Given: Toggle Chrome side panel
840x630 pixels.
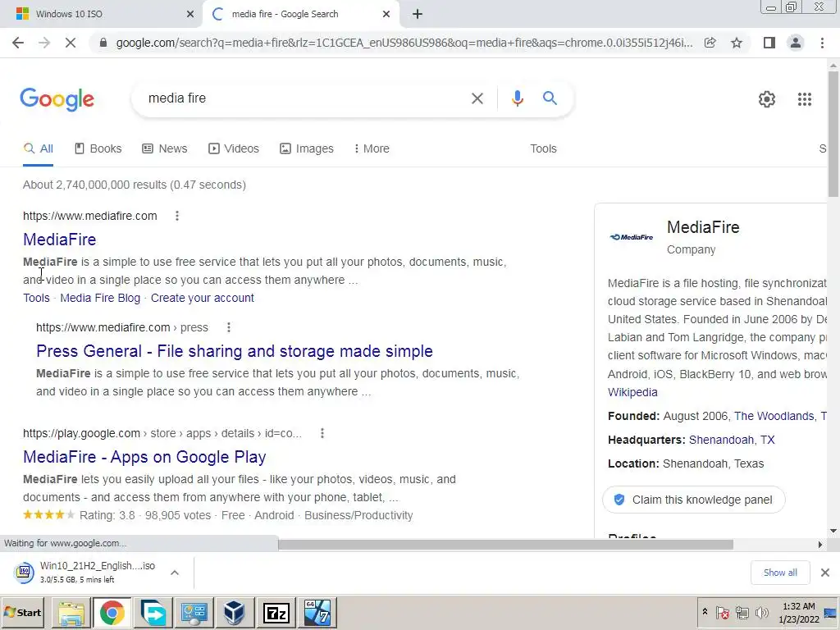Looking at the screenshot, I should (769, 43).
